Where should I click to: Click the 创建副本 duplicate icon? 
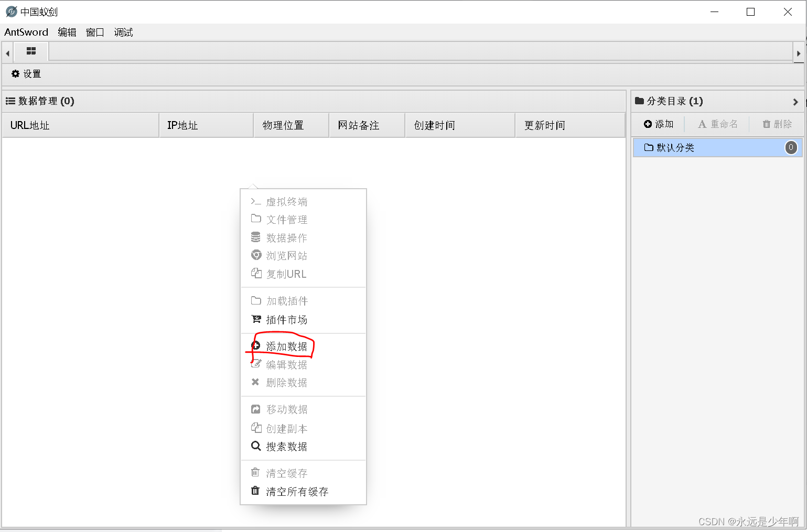pos(256,428)
